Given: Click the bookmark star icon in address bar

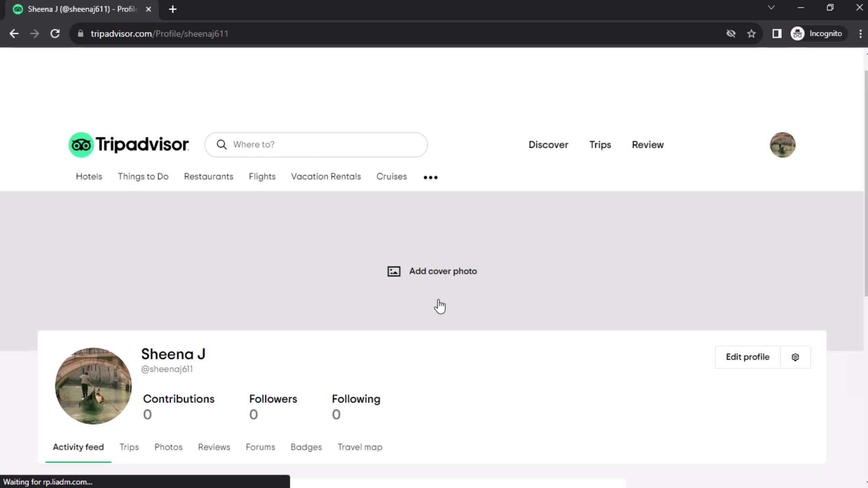Looking at the screenshot, I should pos(752,34).
